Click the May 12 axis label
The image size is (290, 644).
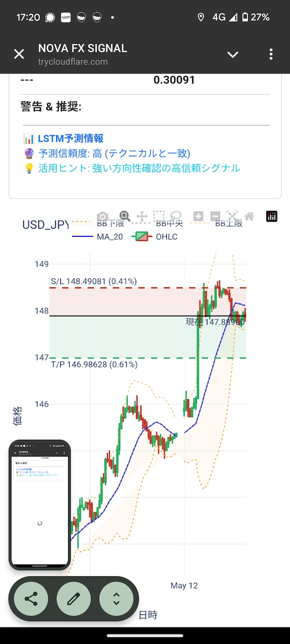coord(184,585)
